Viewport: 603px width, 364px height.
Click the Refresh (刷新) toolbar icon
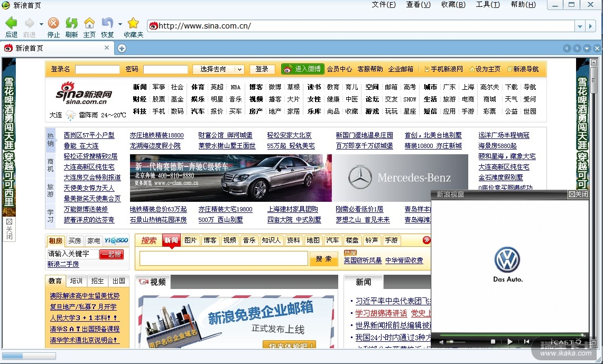71,23
